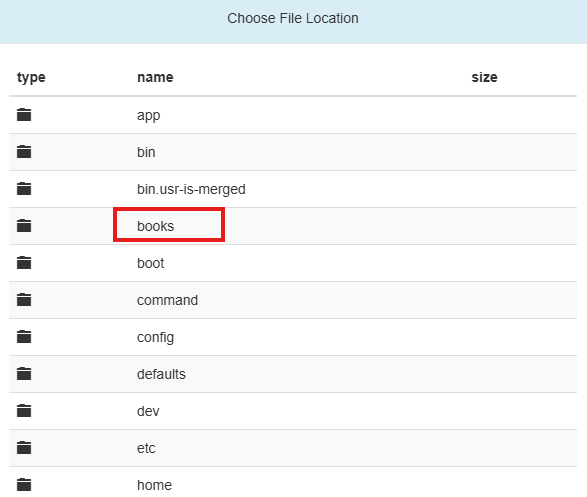Image resolution: width=587 pixels, height=497 pixels.
Task: Open the defaults folder entry
Action: click(x=161, y=374)
